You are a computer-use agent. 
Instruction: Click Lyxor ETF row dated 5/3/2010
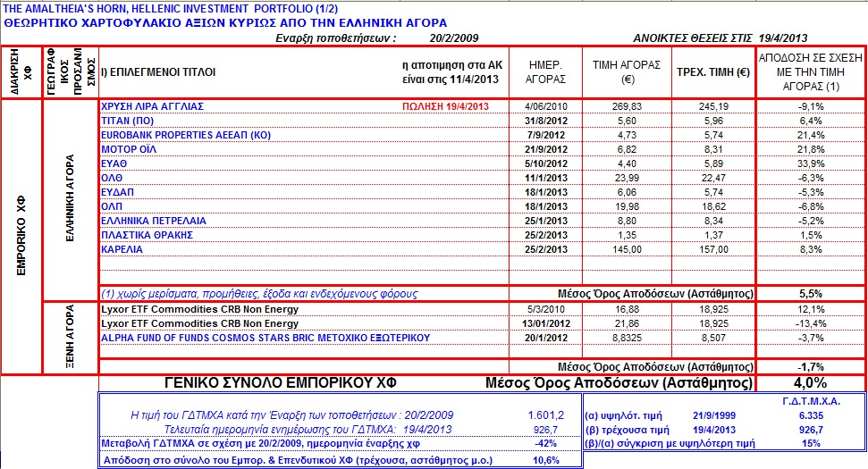[x=200, y=309]
